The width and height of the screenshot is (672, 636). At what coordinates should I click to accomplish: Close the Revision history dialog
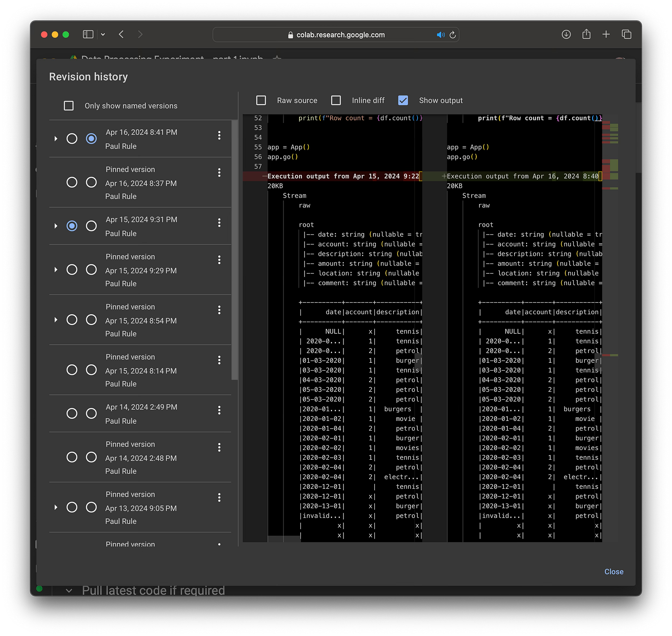(x=614, y=571)
